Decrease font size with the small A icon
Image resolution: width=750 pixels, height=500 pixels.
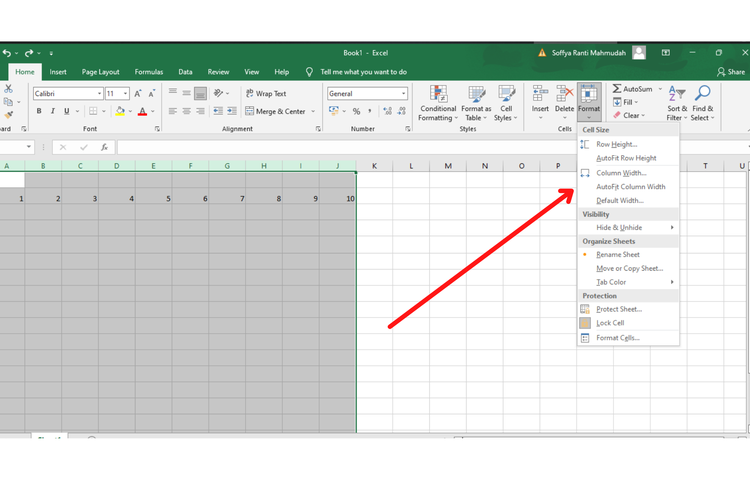pyautogui.click(x=152, y=93)
